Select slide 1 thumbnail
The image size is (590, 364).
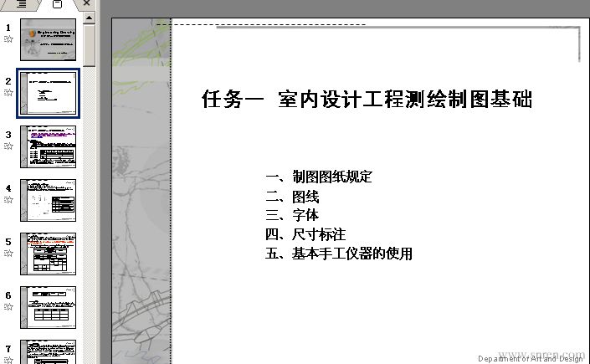point(49,39)
